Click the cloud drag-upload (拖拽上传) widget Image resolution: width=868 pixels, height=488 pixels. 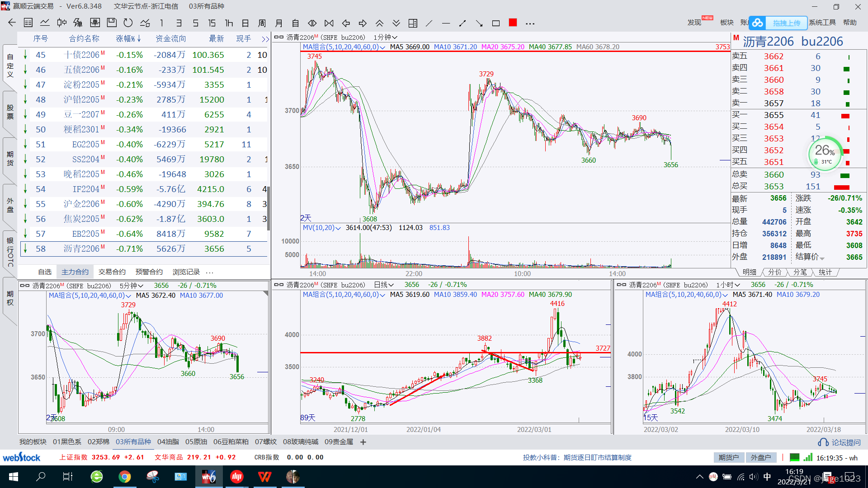(x=778, y=23)
